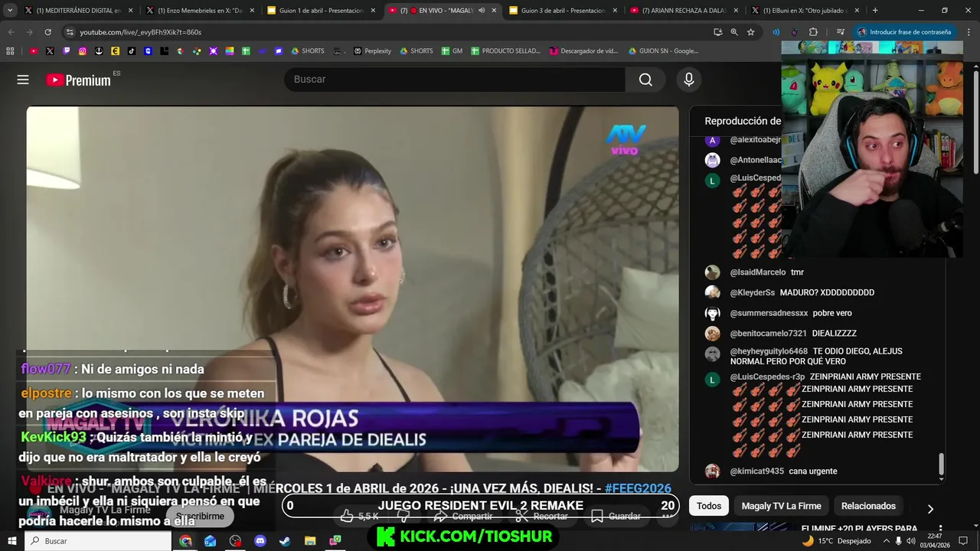Viewport: 980px width, 551px height.
Task: Open the browser zoom magnifier icon
Action: click(x=734, y=32)
